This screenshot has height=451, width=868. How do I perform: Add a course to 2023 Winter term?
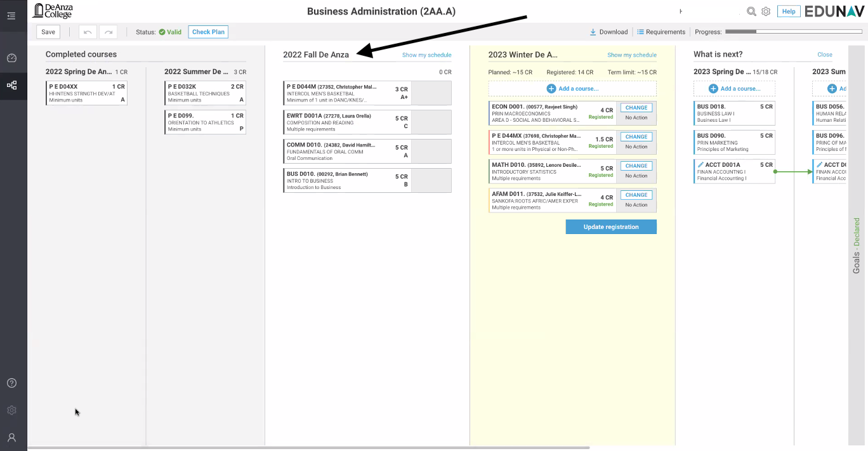[x=572, y=89]
